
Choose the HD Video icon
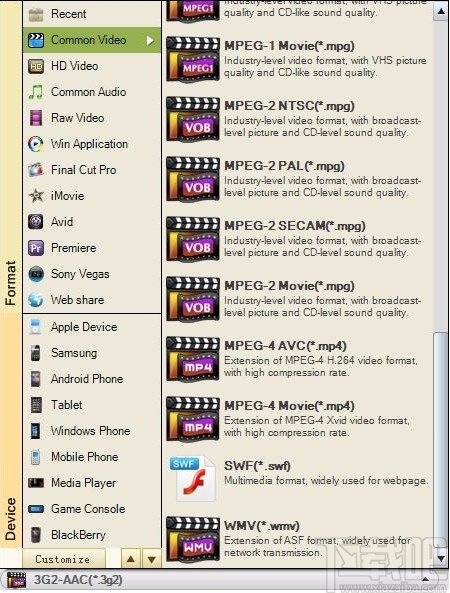tap(36, 66)
